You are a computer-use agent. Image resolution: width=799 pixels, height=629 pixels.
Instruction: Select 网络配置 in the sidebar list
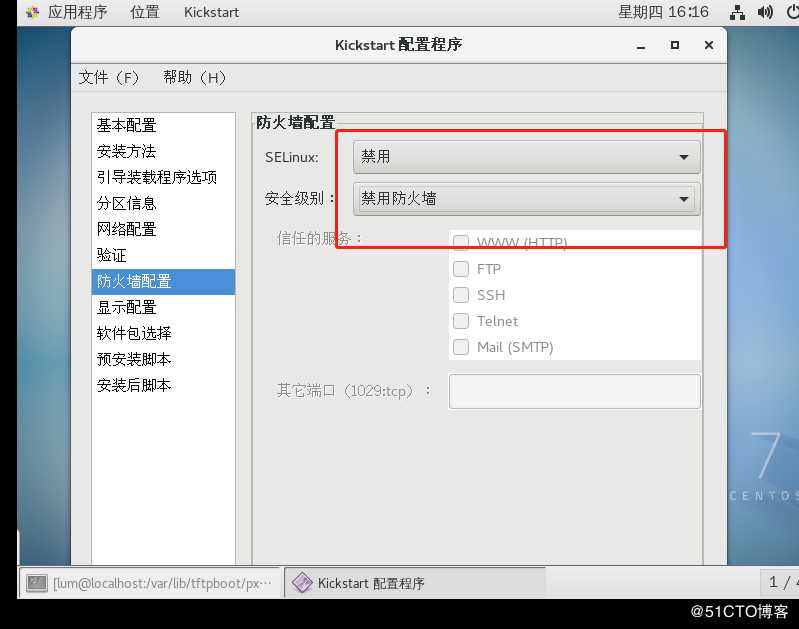pyautogui.click(x=163, y=229)
